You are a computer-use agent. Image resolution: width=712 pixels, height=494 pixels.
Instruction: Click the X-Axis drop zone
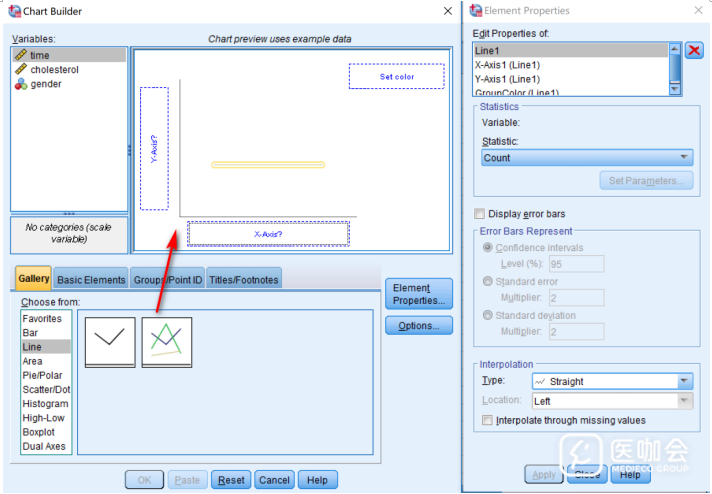pyautogui.click(x=268, y=234)
